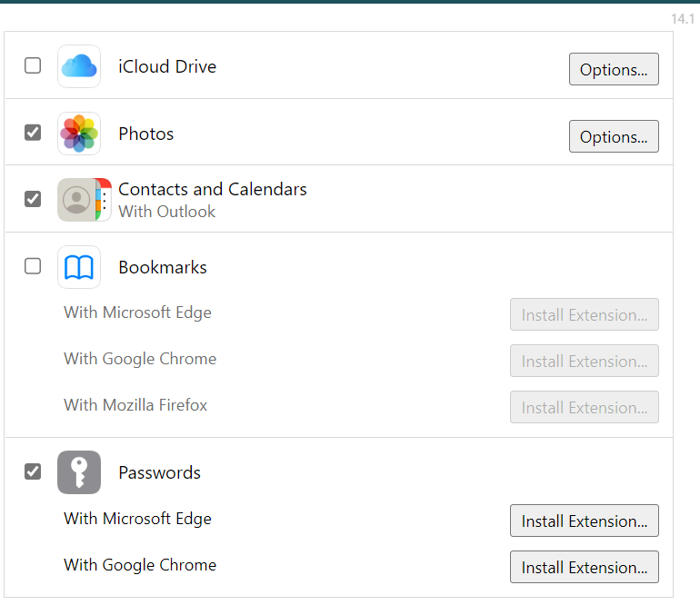The width and height of the screenshot is (700, 605).
Task: Click the Bookmarks open-book icon
Action: [x=79, y=267]
